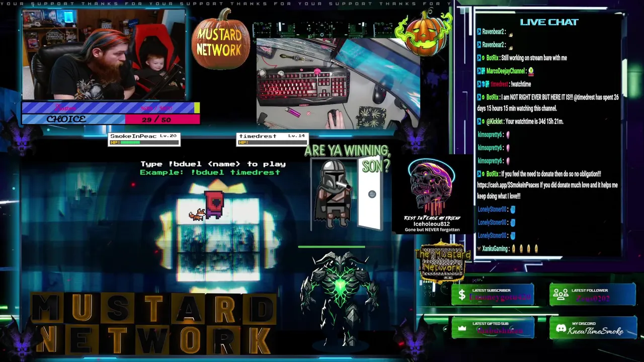Click the timedrest HP bar
The image size is (644, 362).
pos(272,143)
